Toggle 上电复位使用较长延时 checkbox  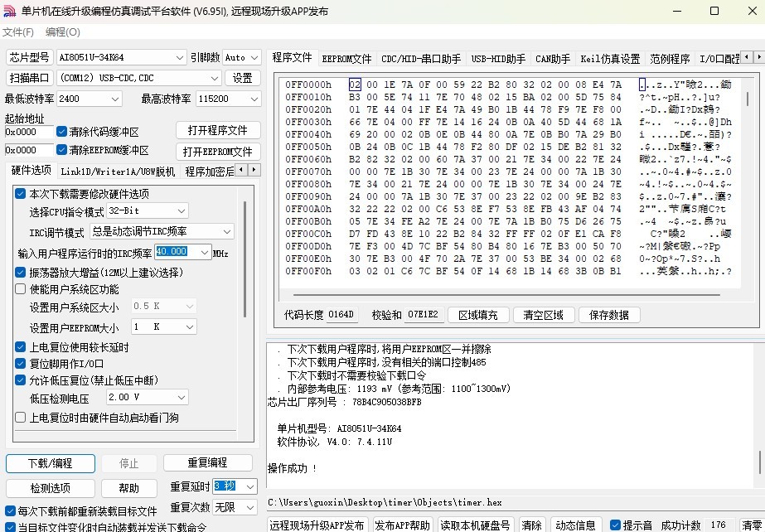21,347
